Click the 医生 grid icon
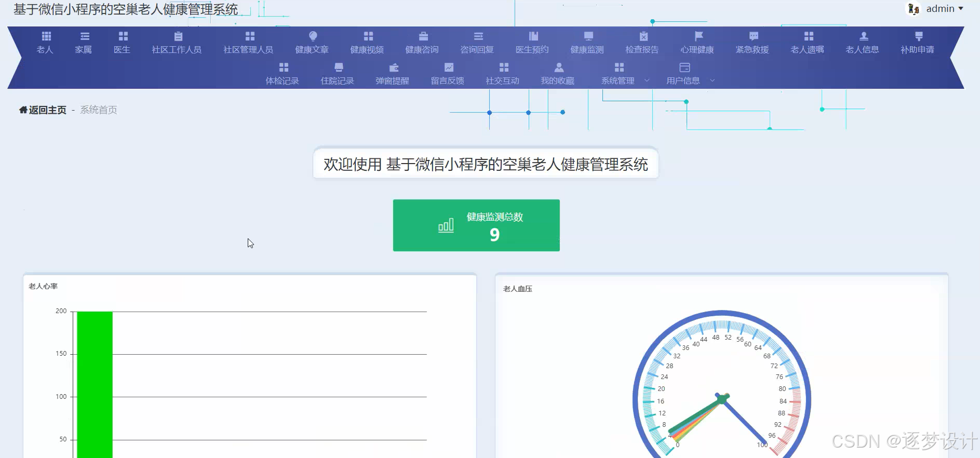This screenshot has height=458, width=980. (x=123, y=36)
